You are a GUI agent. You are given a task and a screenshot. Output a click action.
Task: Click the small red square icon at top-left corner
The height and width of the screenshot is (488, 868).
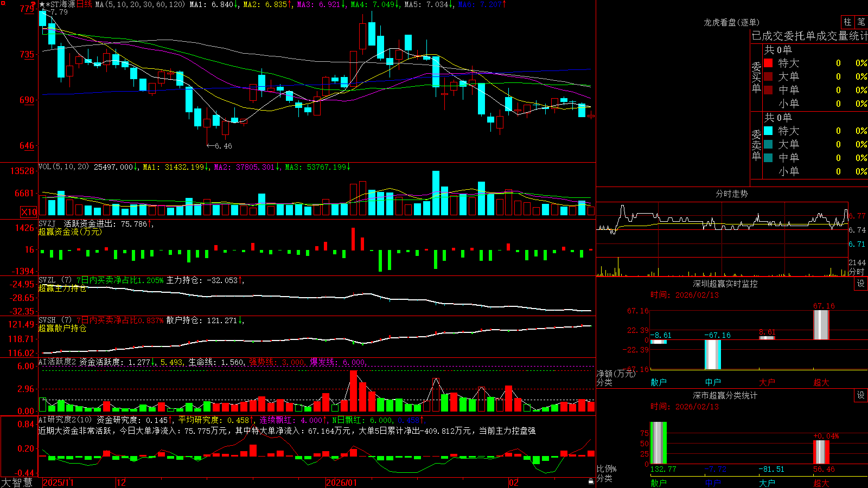pyautogui.click(x=3, y=3)
